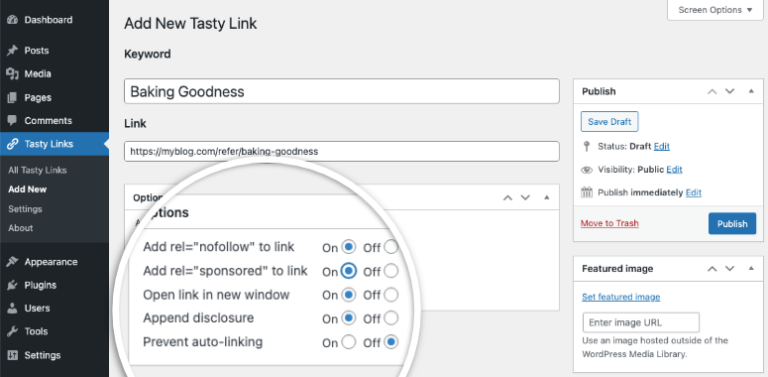Open the Media library icon
Viewport: 768px width, 377px height.
13,74
